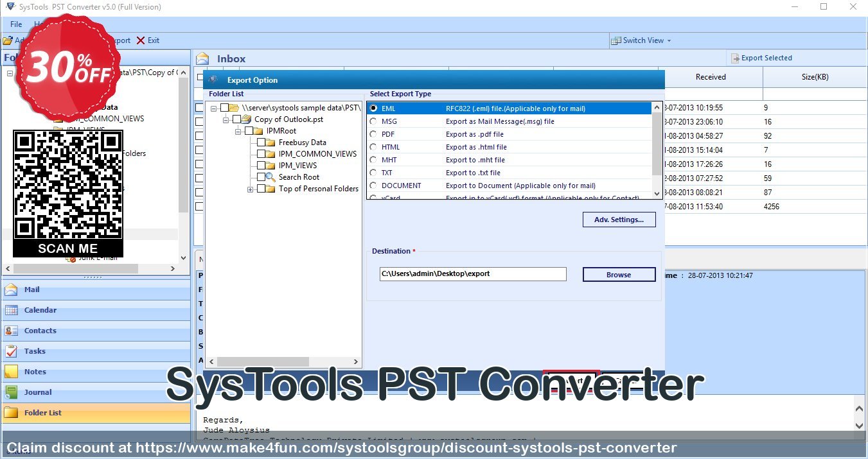Sort by the Size(KB) column header
Viewport: 868px width, 459px height.
pos(814,77)
